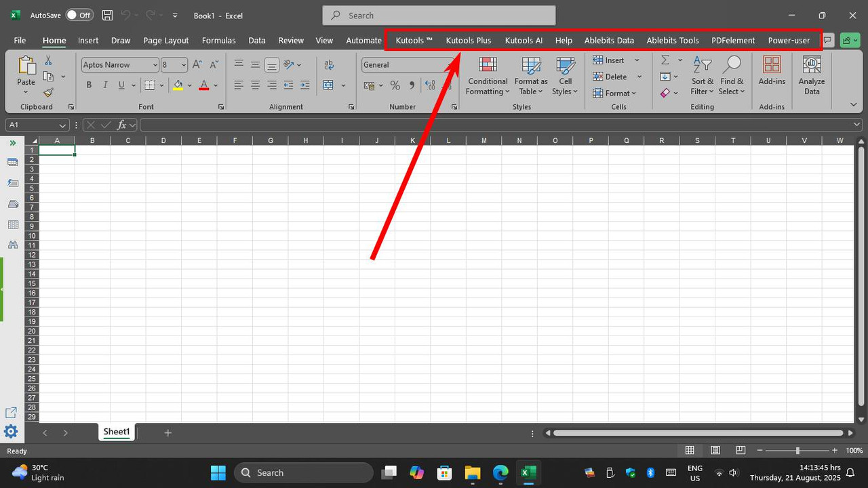
Task: Click the Insert button in Cells group
Action: click(x=608, y=60)
